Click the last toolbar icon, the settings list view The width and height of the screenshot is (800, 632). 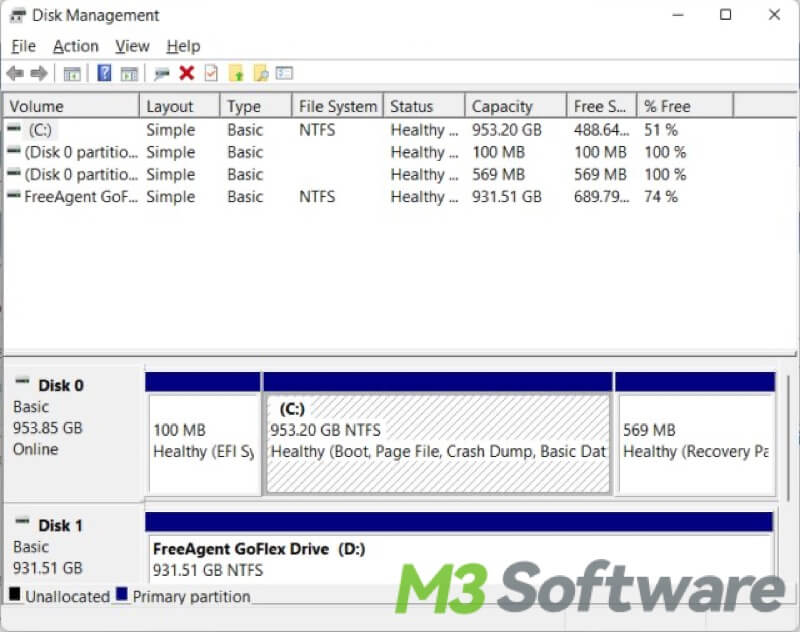pos(284,73)
